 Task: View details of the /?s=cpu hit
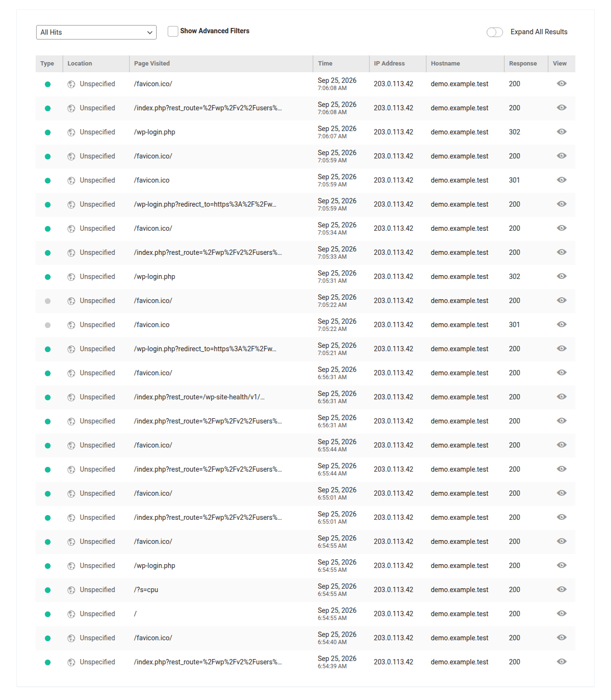pos(561,589)
